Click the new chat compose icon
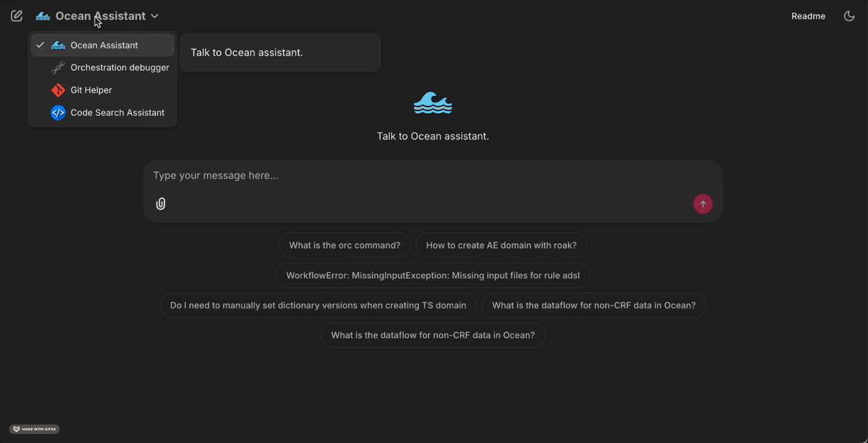 [17, 16]
